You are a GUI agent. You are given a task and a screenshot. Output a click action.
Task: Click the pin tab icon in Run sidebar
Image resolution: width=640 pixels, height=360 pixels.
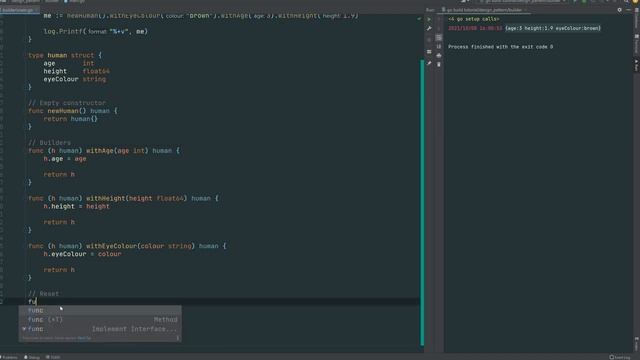(429, 63)
